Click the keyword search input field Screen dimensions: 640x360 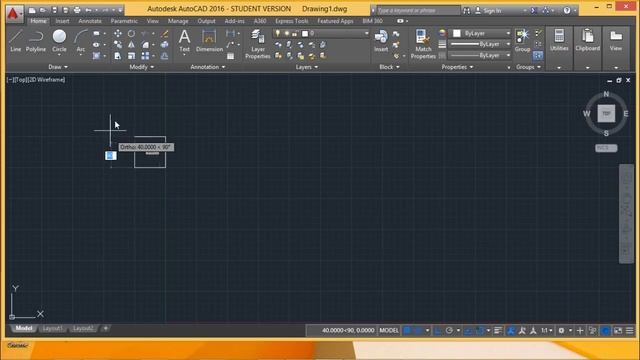pos(418,10)
